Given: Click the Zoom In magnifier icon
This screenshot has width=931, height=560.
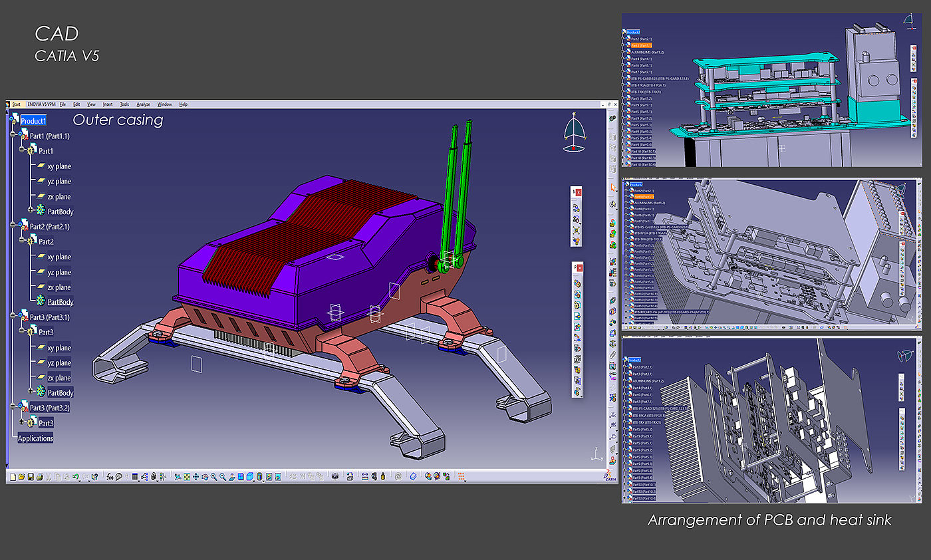Looking at the screenshot, I should [x=213, y=476].
